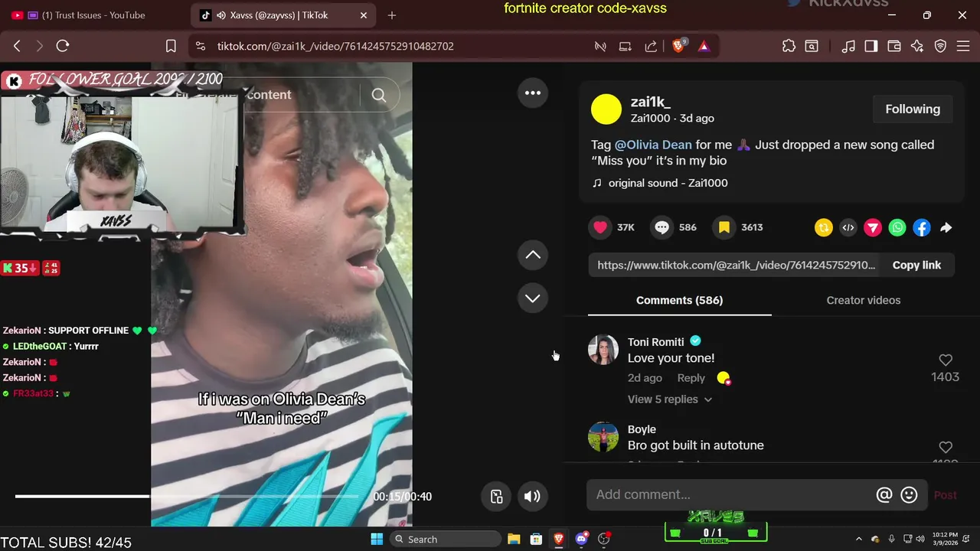
Task: Reload the TikTok page
Action: point(63,46)
